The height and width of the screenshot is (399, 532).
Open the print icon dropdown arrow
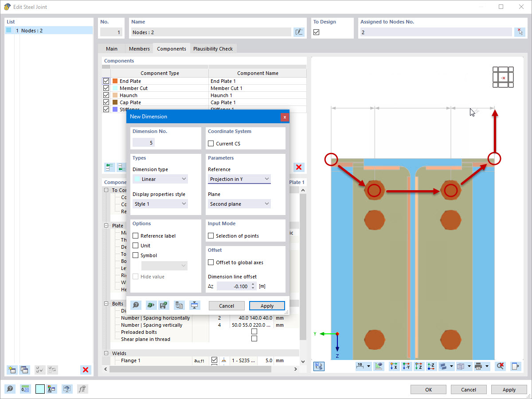coord(487,366)
